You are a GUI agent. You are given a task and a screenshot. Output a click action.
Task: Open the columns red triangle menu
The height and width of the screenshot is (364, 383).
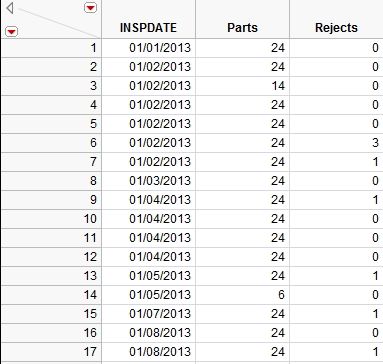90,7
